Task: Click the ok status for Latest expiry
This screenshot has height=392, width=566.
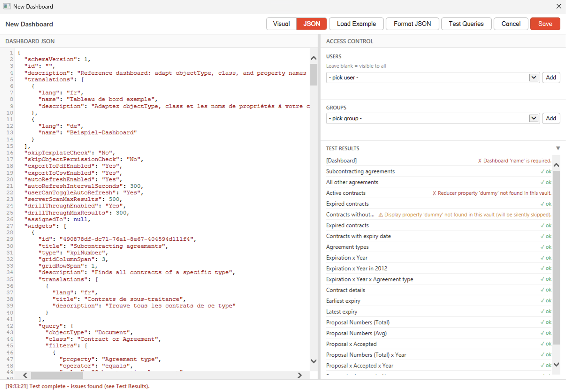Action: 546,311
